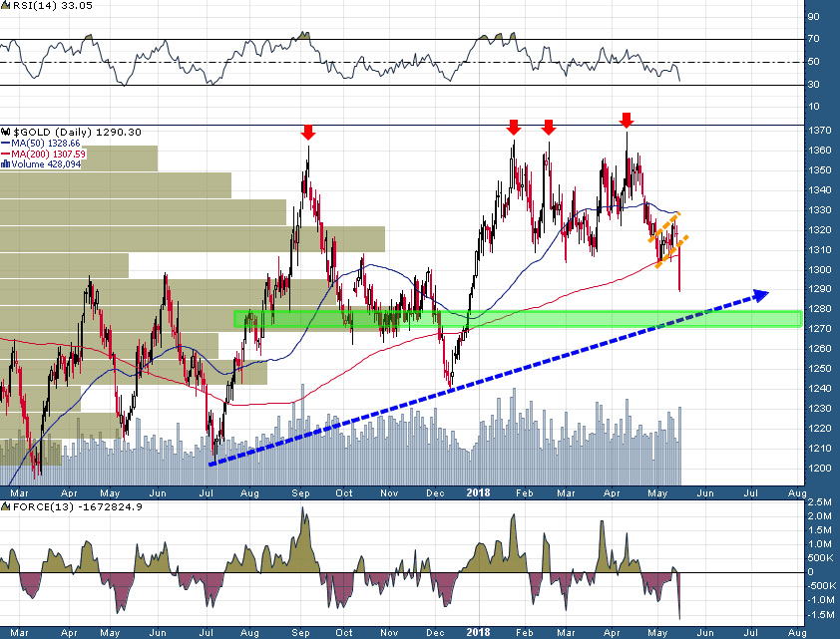Click Nov on the Force panel time axis
The height and width of the screenshot is (639, 840).
point(389,633)
